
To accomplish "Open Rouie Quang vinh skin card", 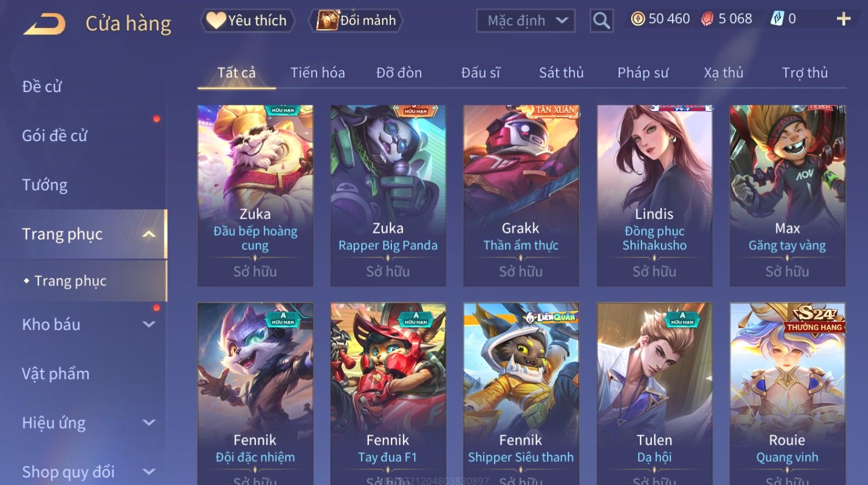I will 787,393.
